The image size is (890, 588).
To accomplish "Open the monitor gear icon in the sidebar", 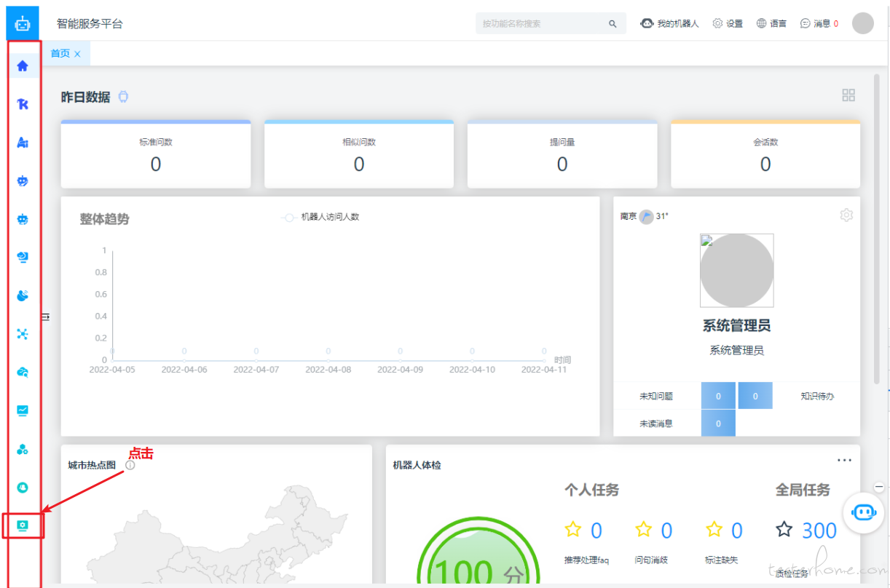I will (x=23, y=525).
